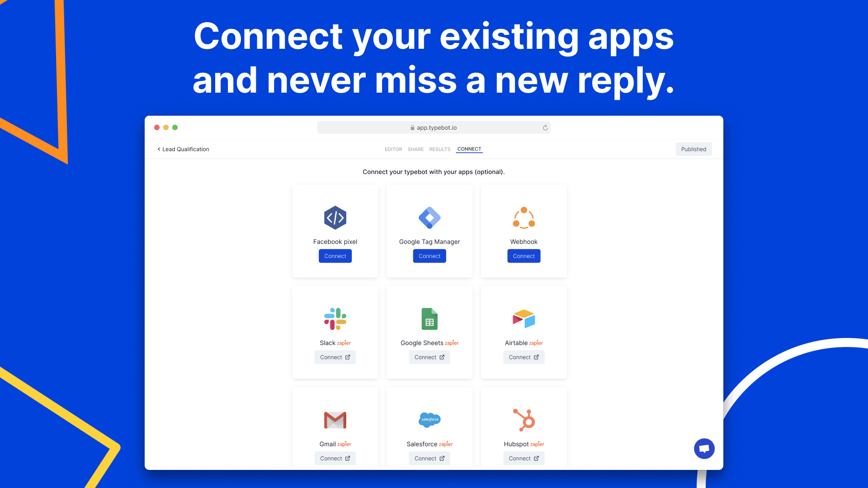Connect Google Tag Manager integration
Viewport: 868px width, 488px height.
tap(429, 256)
